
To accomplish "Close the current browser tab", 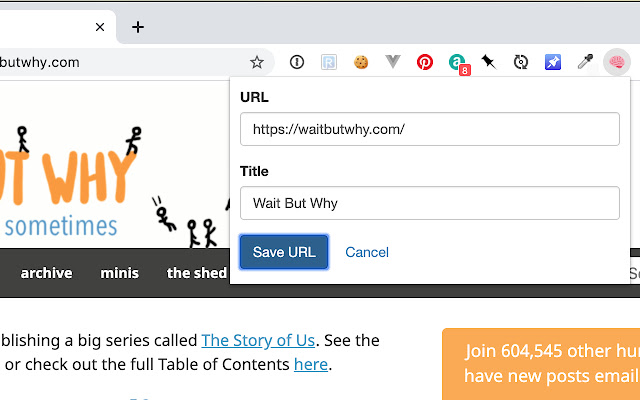I will [100, 27].
